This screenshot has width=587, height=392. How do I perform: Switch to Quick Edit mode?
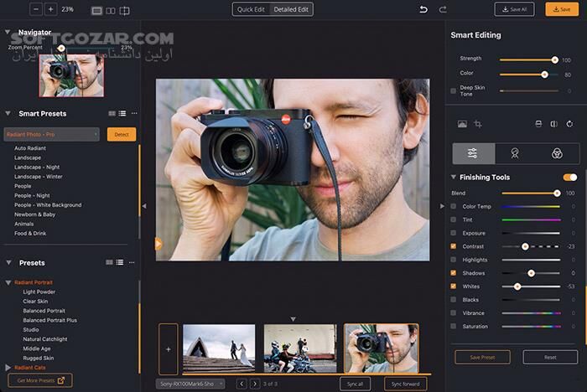point(251,9)
